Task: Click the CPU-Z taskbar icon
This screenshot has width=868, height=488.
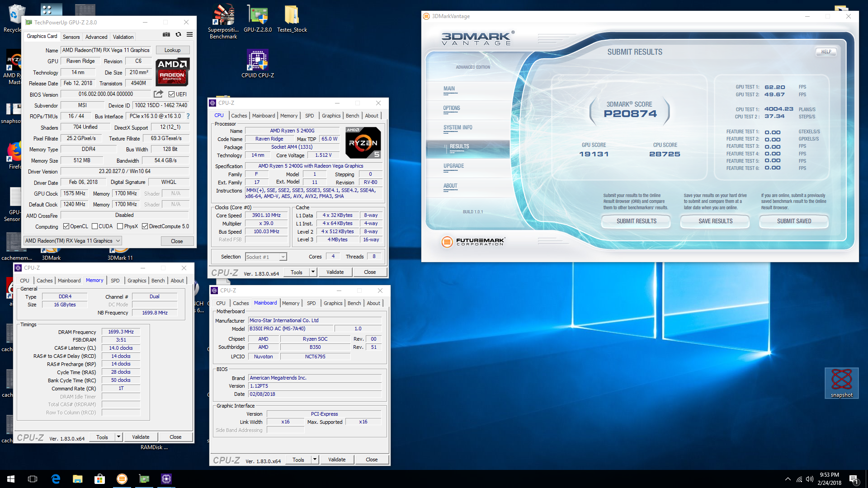Action: [166, 479]
